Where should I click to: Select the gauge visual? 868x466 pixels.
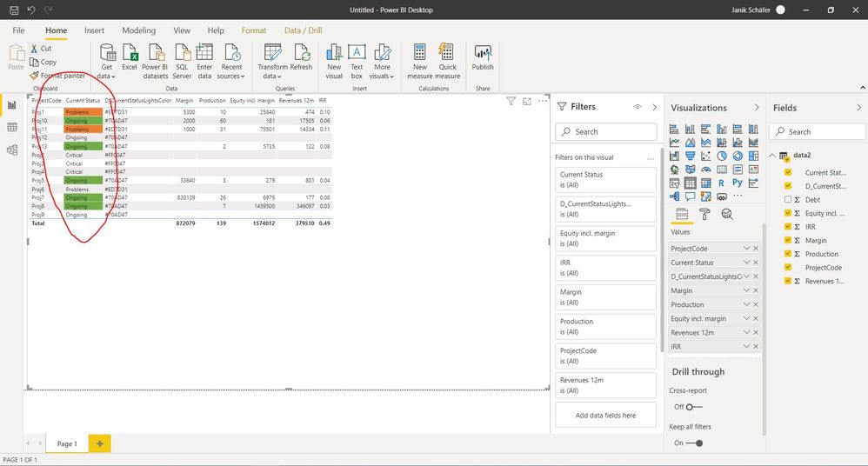[x=706, y=170]
